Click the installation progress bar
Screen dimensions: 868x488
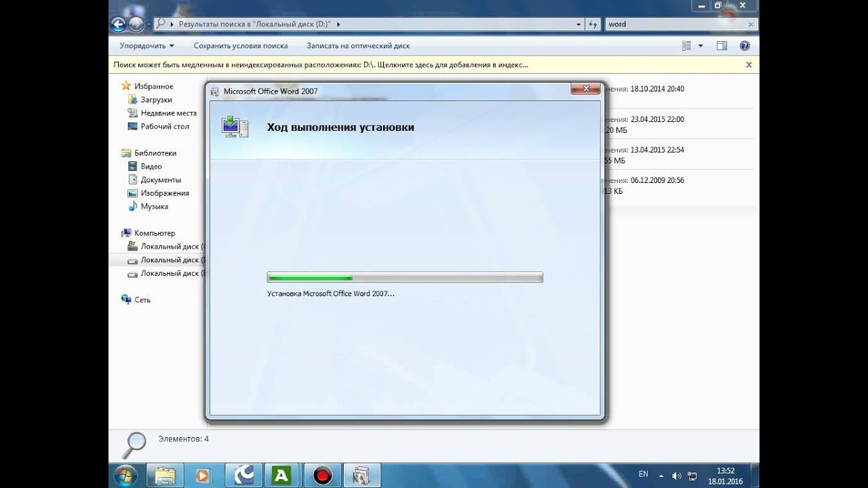(405, 277)
